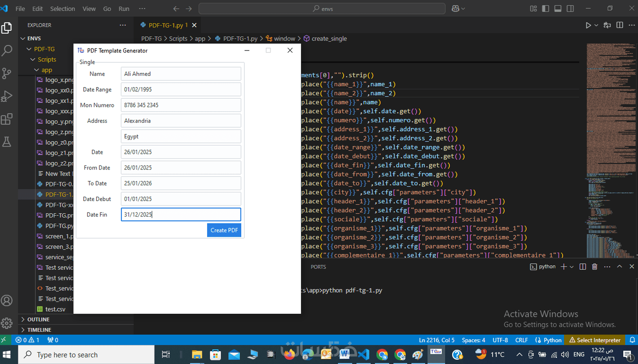Open the Extensions view
Screen dimensions: 638x364
pyautogui.click(x=7, y=119)
